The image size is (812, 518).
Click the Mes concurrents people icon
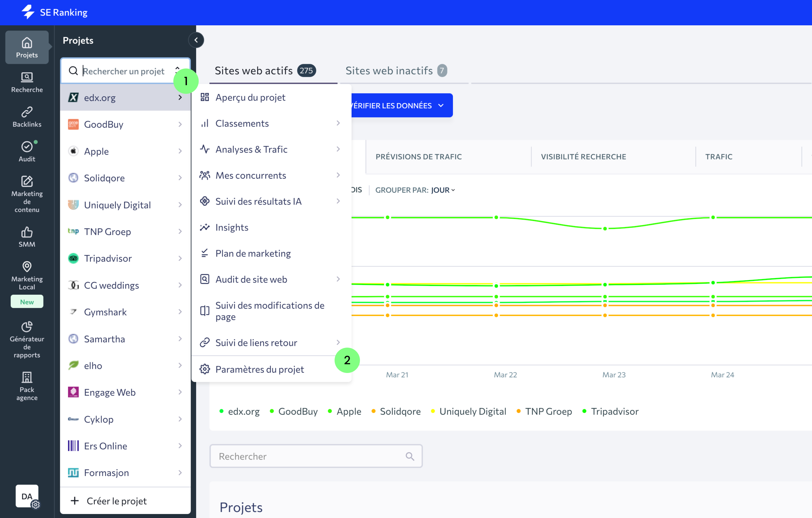point(205,175)
